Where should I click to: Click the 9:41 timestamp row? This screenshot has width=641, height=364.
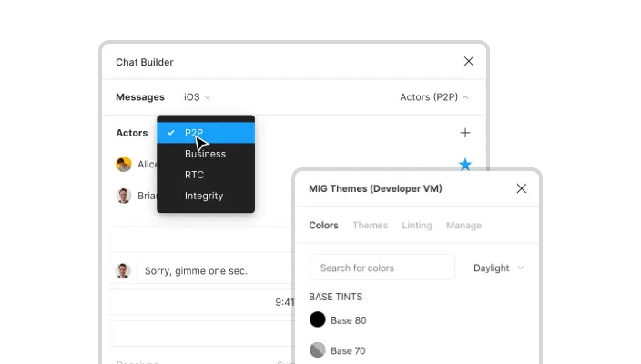202,302
